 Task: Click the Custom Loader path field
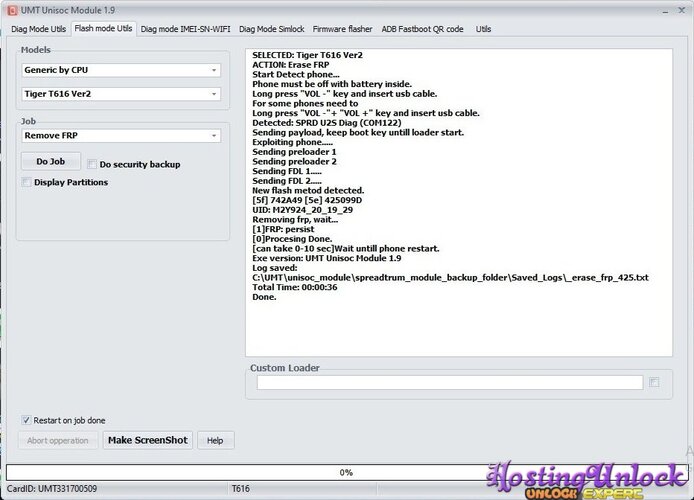click(450, 383)
